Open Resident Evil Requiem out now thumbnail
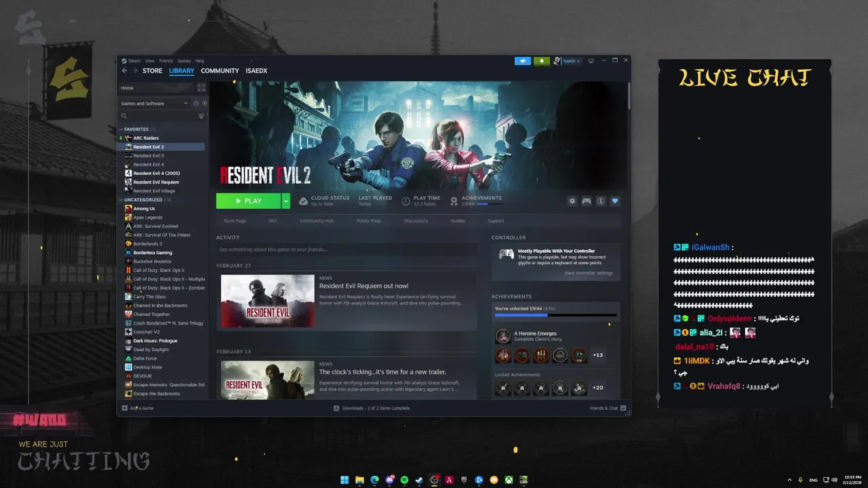868x488 pixels. pos(268,301)
